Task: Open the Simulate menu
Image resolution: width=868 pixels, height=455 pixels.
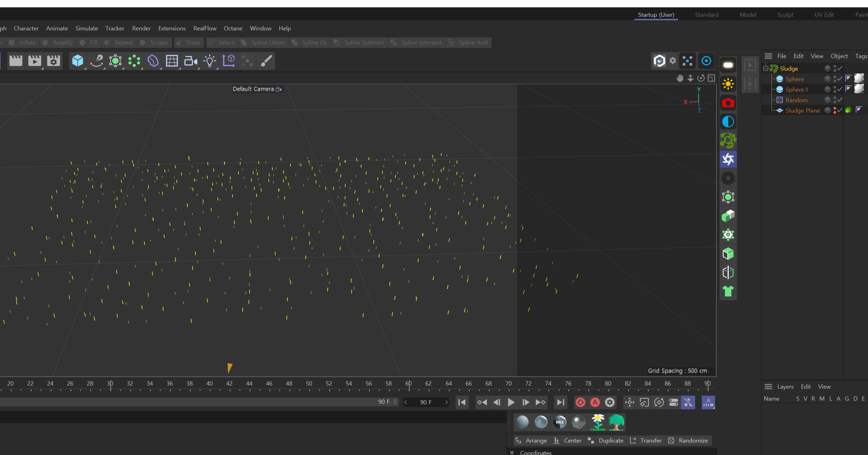Action: pyautogui.click(x=87, y=28)
